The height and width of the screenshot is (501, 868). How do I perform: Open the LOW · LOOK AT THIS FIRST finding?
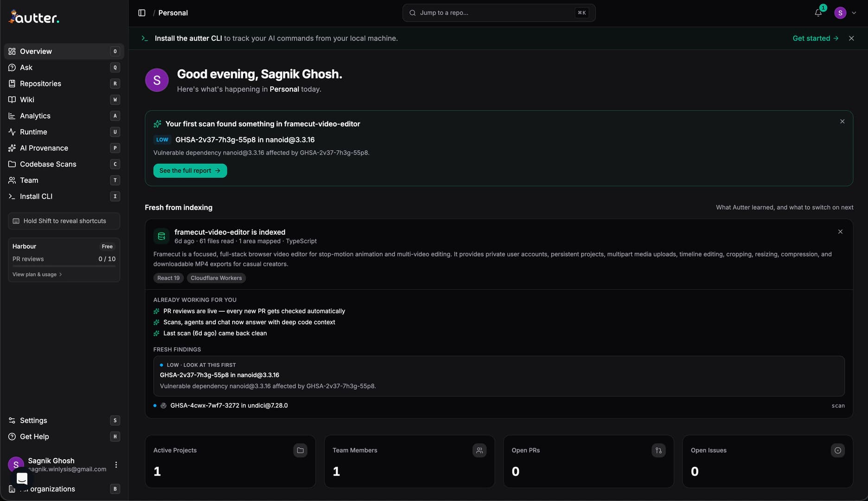(x=499, y=376)
